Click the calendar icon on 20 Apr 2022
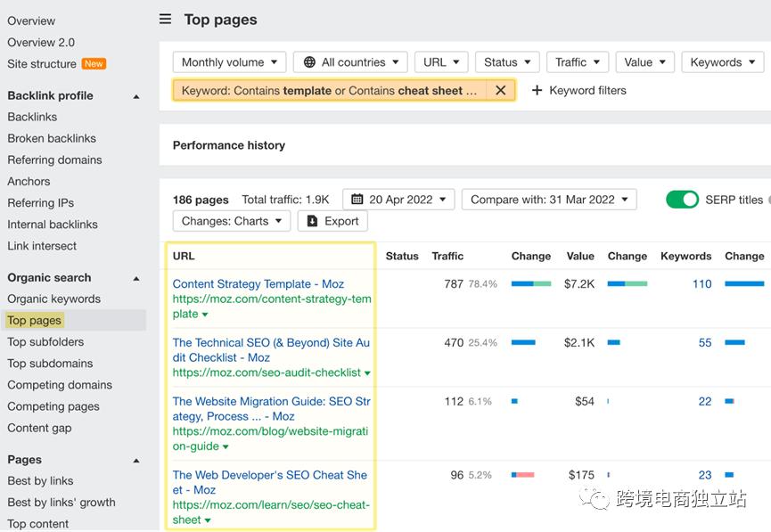The width and height of the screenshot is (771, 532). pos(357,200)
